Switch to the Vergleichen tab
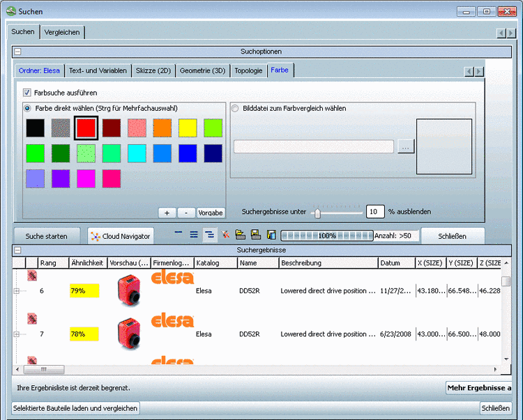Image resolution: width=523 pixels, height=420 pixels. click(x=62, y=32)
